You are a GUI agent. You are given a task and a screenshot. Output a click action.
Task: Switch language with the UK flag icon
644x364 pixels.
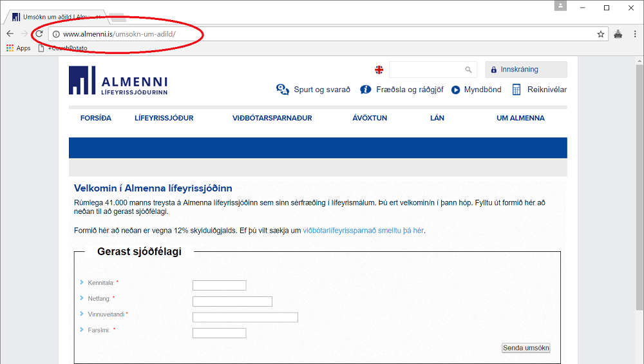[x=379, y=70]
